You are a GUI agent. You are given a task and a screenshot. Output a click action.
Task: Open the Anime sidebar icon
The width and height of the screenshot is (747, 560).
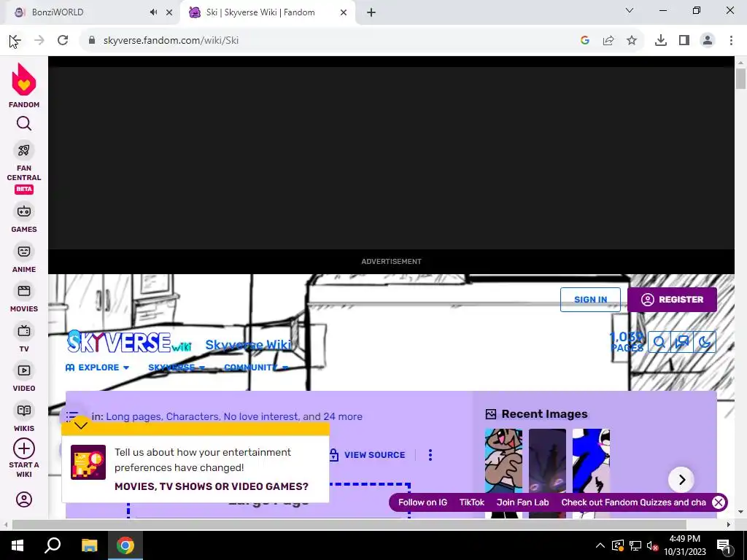[24, 252]
